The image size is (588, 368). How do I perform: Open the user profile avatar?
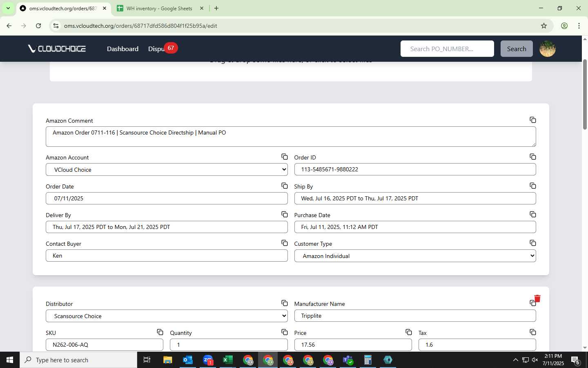[x=548, y=49]
